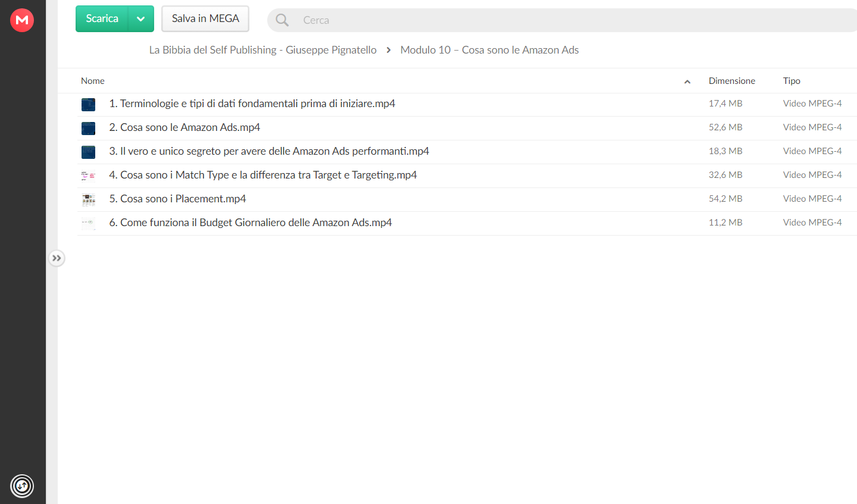Click file icon for Cosa sono le Amazon Ads.mp4
The image size is (857, 504).
(88, 128)
